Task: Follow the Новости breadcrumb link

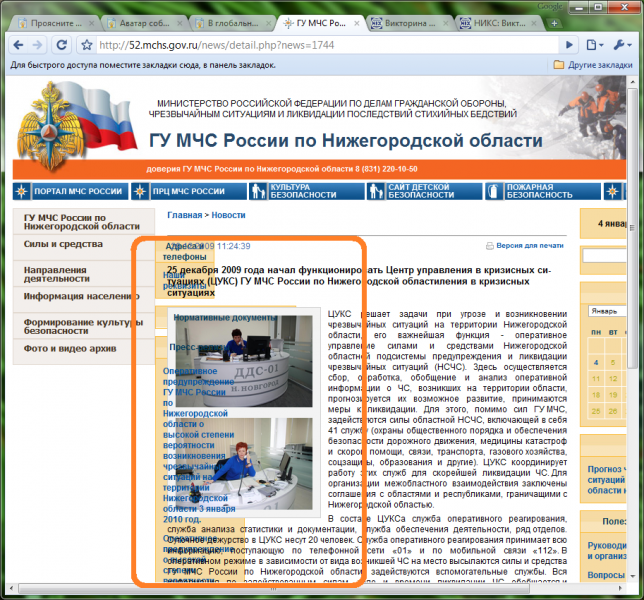Action: pos(228,215)
